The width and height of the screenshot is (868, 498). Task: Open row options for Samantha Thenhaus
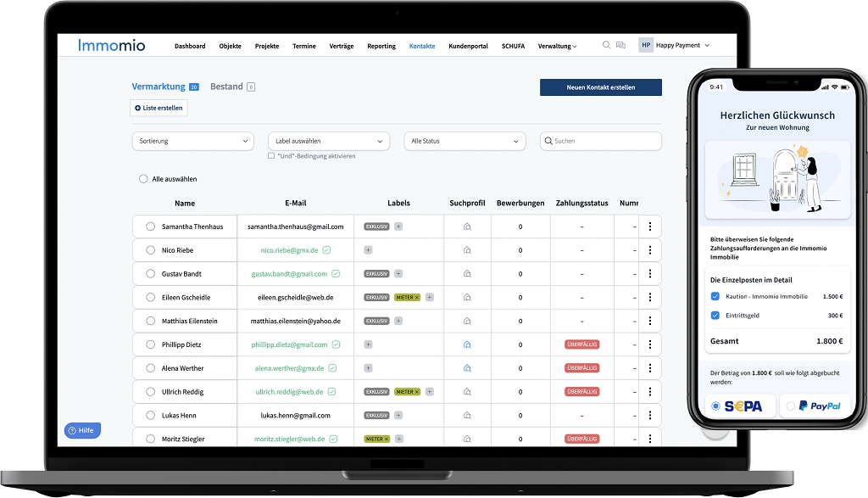point(650,227)
